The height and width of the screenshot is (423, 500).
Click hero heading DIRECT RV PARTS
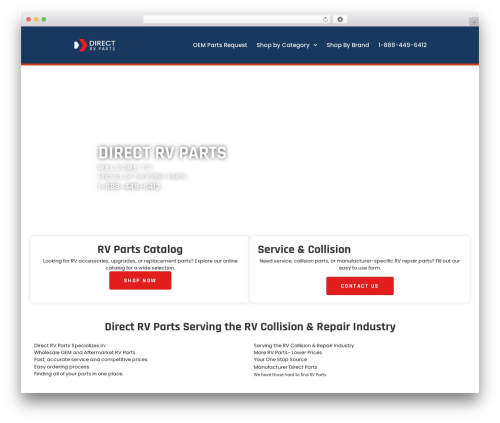pyautogui.click(x=162, y=153)
